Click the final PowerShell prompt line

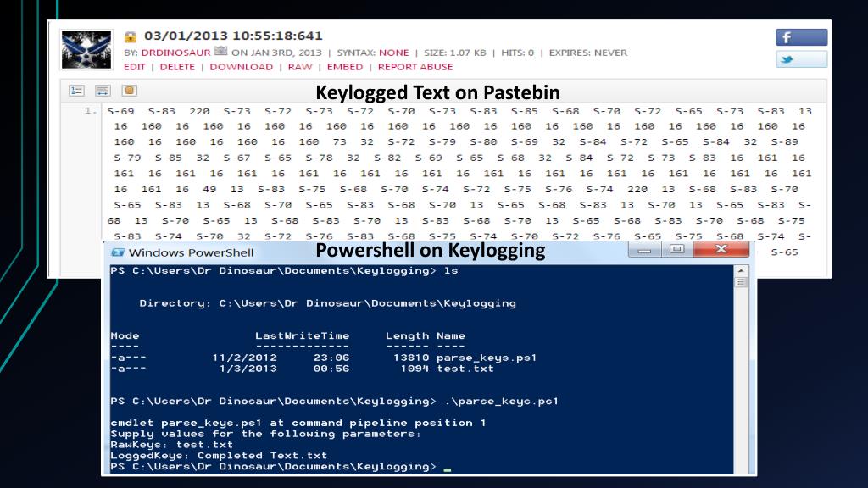281,467
